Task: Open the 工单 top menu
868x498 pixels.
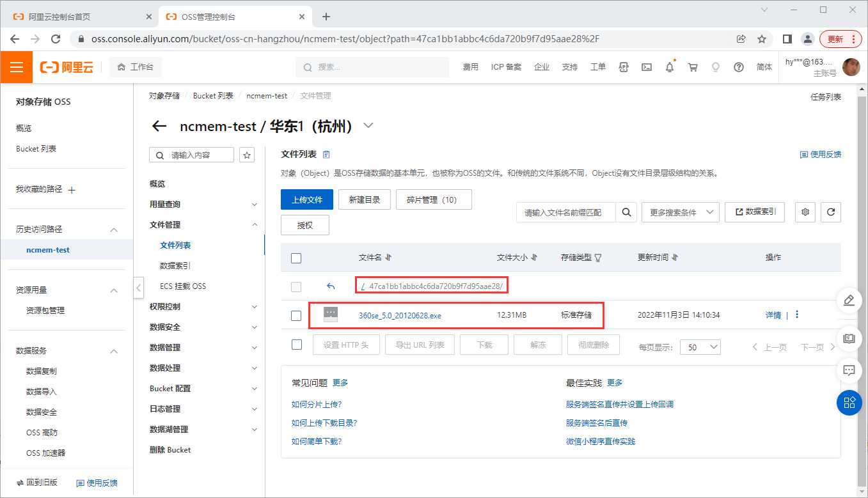Action: point(597,67)
